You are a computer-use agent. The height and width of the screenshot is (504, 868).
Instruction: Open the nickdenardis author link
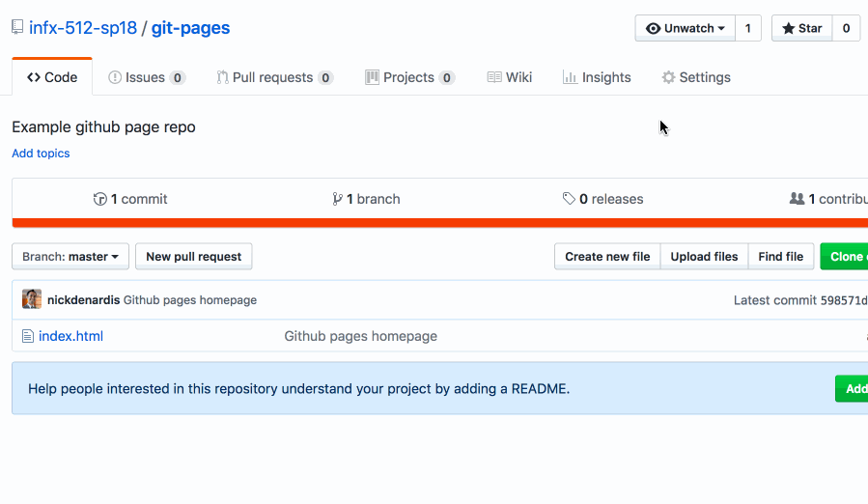[x=84, y=300]
